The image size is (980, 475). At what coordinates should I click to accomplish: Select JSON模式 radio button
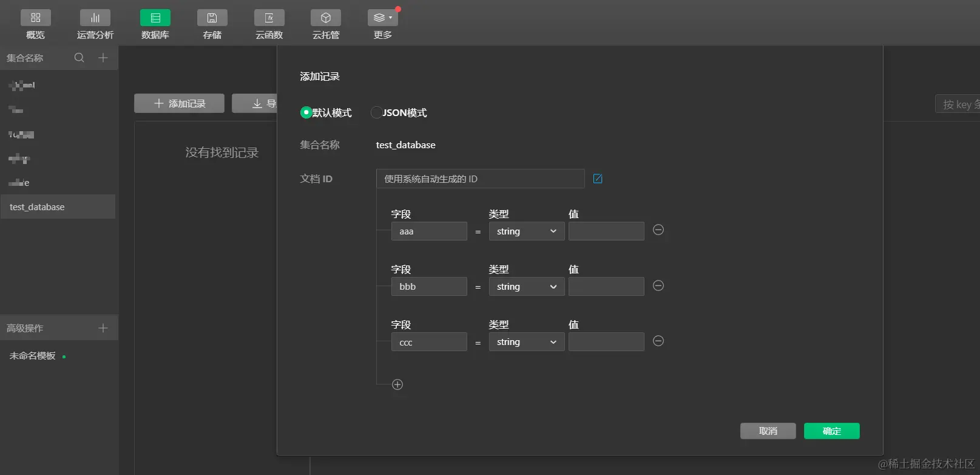(x=376, y=112)
